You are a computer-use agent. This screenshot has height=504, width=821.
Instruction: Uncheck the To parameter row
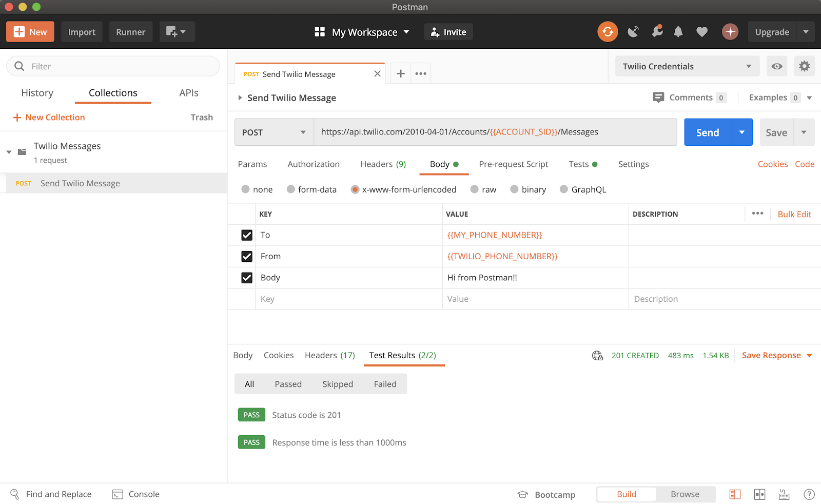[247, 235]
